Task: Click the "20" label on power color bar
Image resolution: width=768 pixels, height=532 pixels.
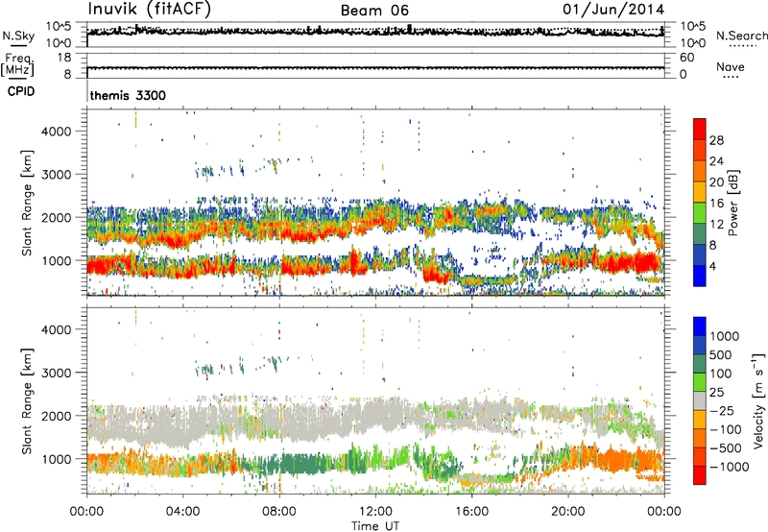Action: click(716, 182)
